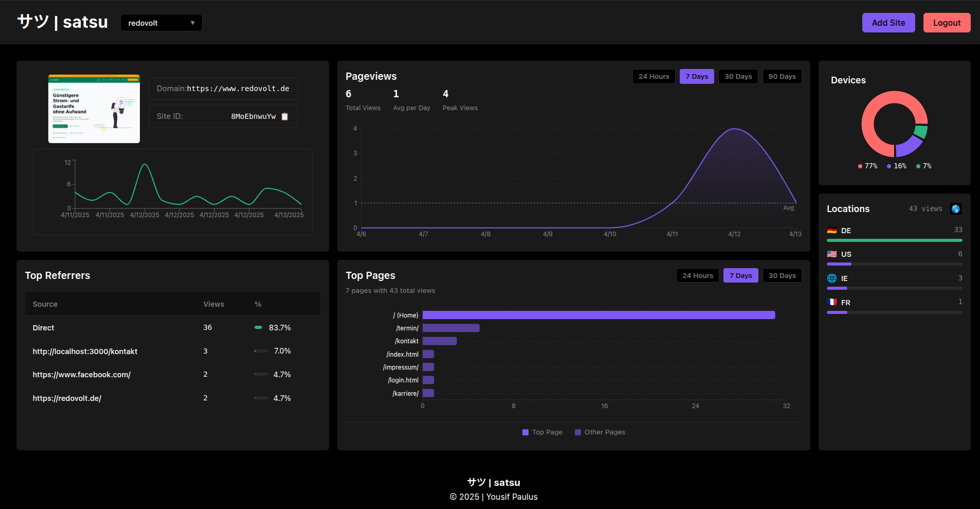The height and width of the screenshot is (509, 980).
Task: Click the /termin/ bar in Top Pages
Action: 451,328
